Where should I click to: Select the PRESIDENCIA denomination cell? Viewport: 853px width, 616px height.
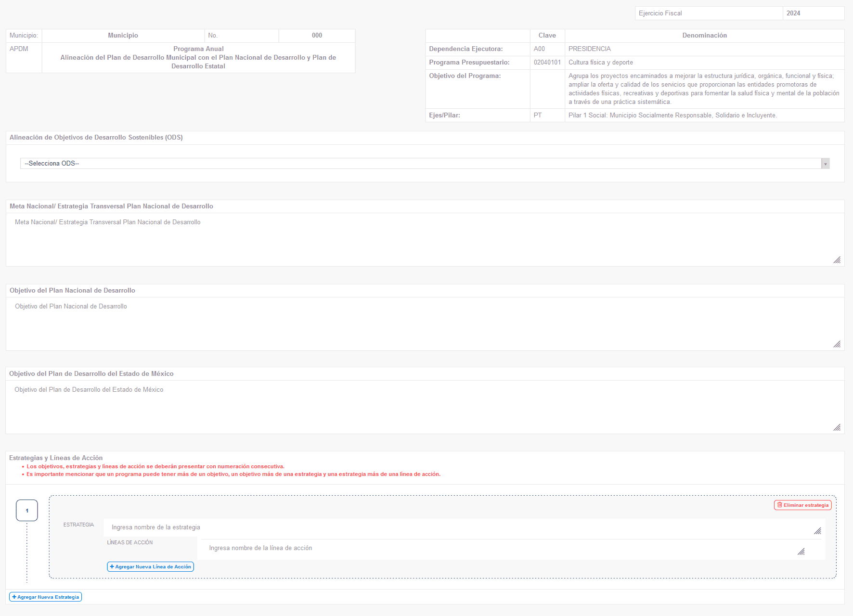pos(704,49)
